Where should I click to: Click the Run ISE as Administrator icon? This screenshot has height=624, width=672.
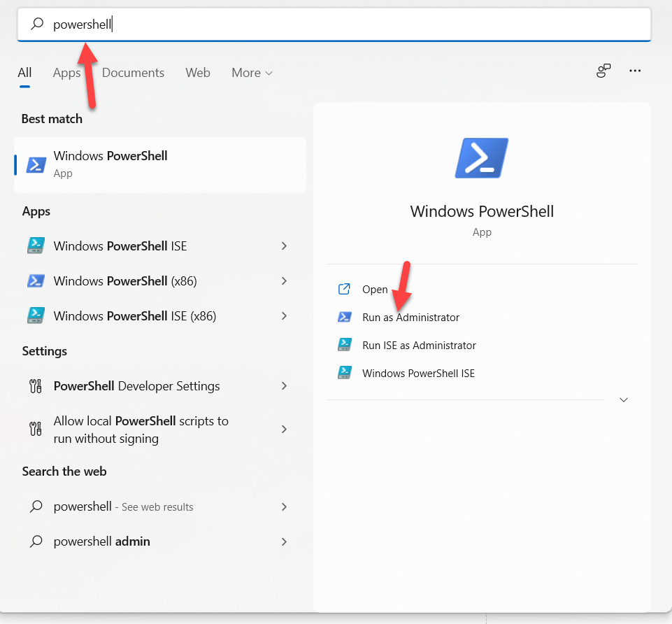(x=344, y=346)
